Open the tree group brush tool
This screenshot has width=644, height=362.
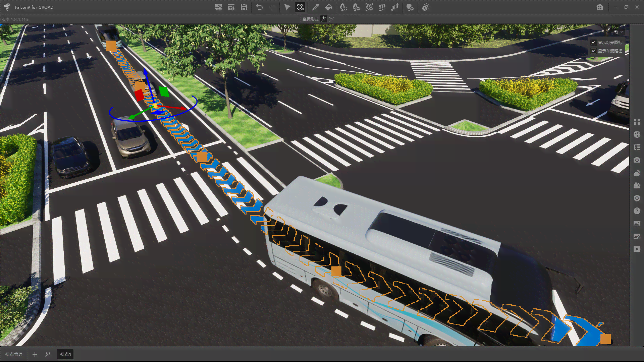tap(382, 7)
